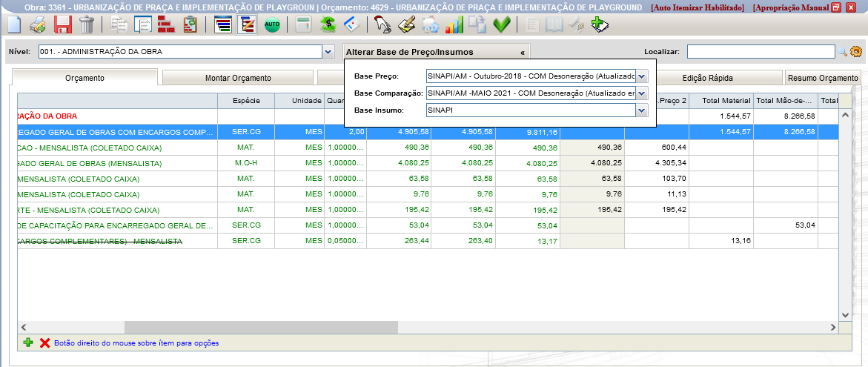This screenshot has width=868, height=367.
Task: Click the stacked colored bars levels icon
Action: (x=223, y=25)
